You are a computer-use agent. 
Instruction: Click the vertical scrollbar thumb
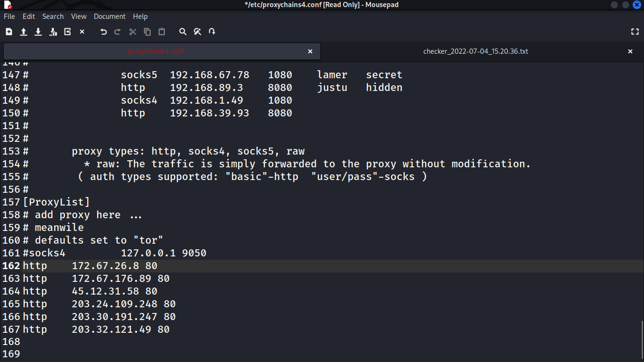642,340
